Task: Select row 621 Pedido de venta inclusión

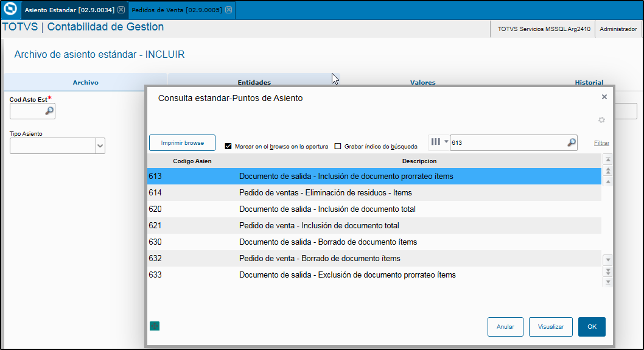Action: click(x=374, y=226)
